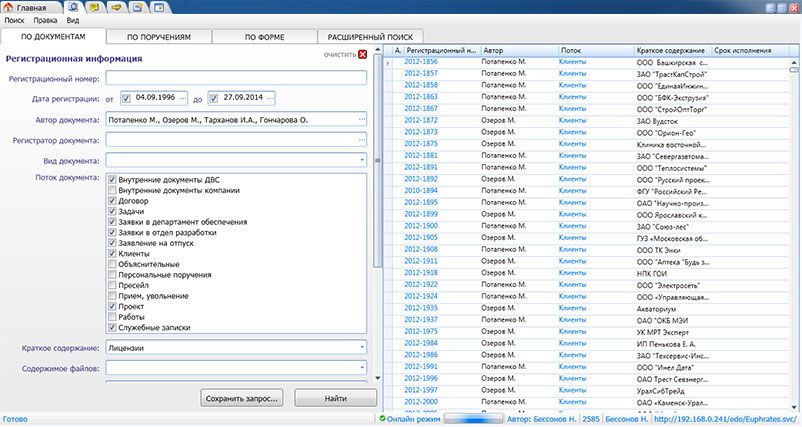Open the window-shaped tab icon after the document icon
The width and height of the screenshot is (802, 427).
click(160, 7)
